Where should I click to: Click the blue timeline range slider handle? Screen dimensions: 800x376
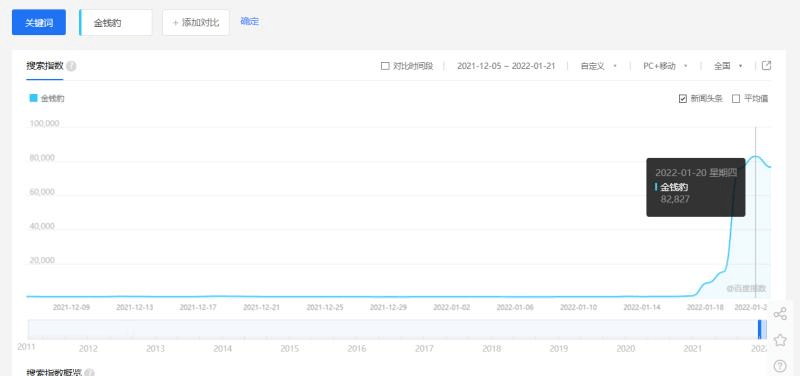[760, 329]
